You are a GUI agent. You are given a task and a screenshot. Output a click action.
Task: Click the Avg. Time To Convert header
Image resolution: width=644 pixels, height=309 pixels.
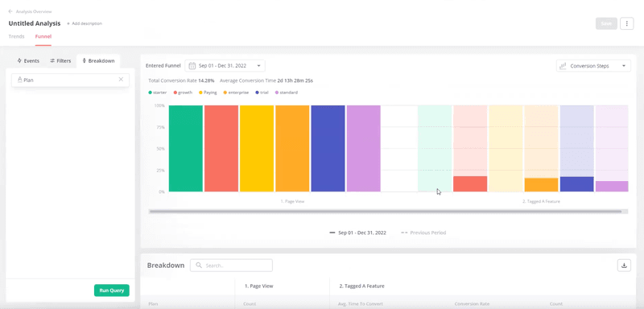click(x=361, y=304)
